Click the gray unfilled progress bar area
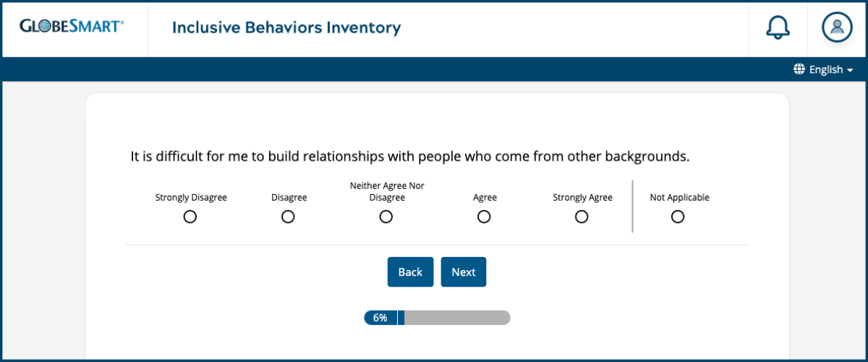 coord(457,318)
